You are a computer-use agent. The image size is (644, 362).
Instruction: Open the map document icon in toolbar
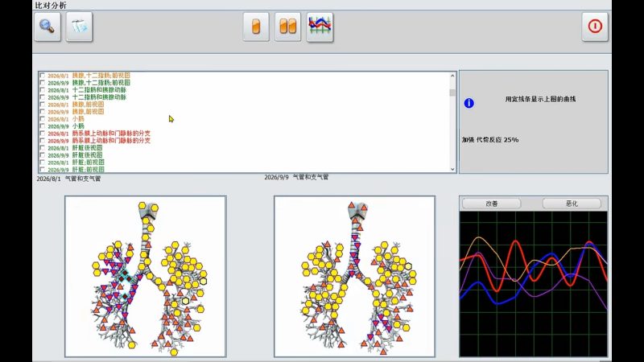pos(79,27)
